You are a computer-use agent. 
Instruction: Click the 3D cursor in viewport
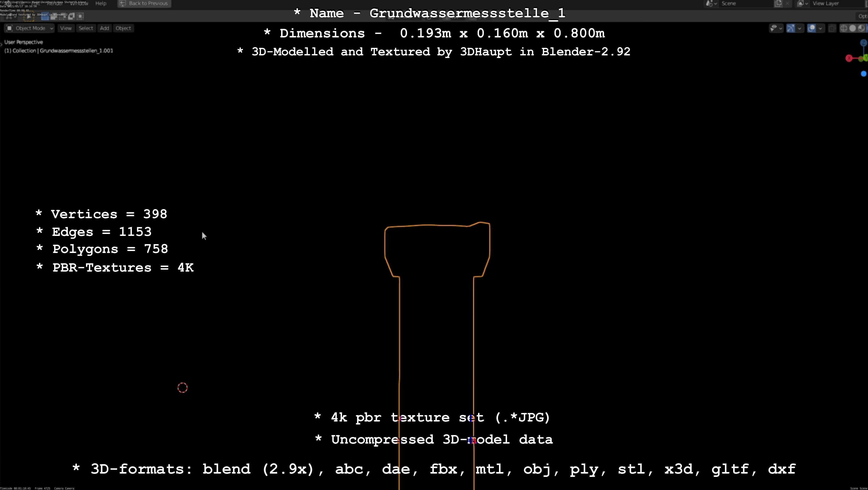(182, 388)
